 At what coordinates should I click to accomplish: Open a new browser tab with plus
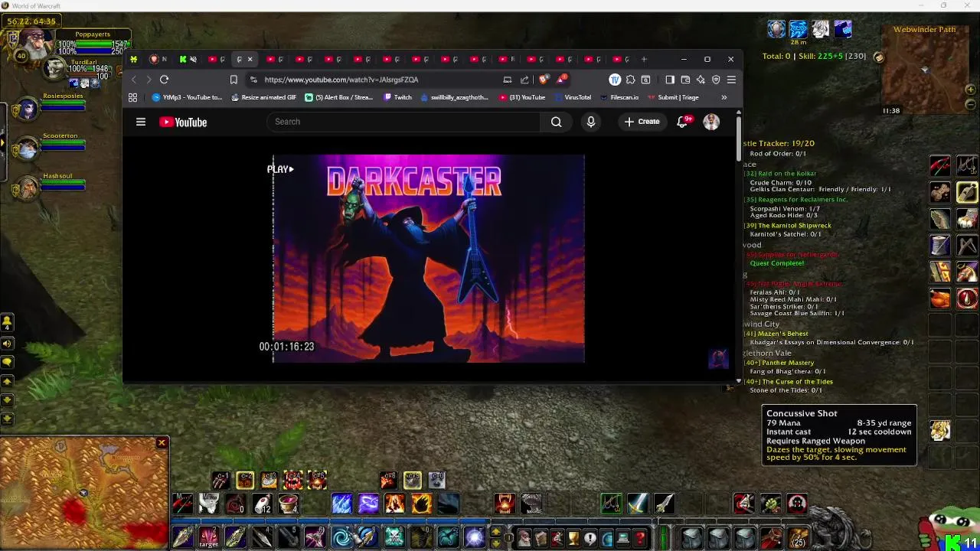[644, 59]
